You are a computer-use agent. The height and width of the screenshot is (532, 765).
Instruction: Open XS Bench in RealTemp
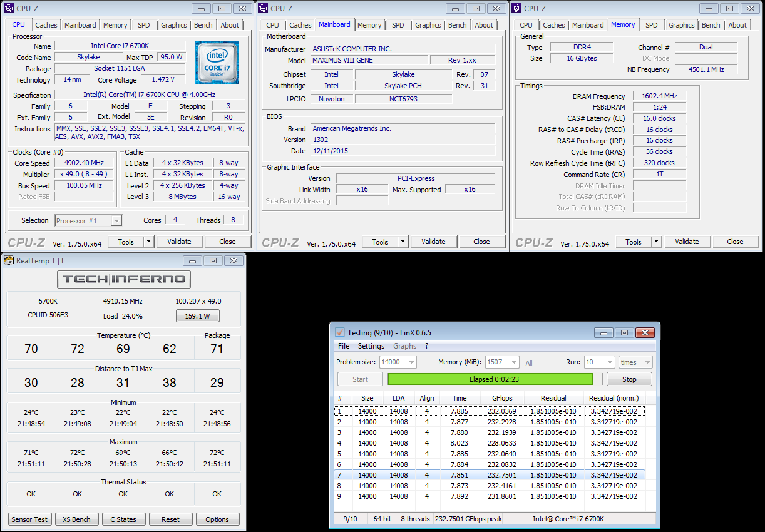coord(76,519)
